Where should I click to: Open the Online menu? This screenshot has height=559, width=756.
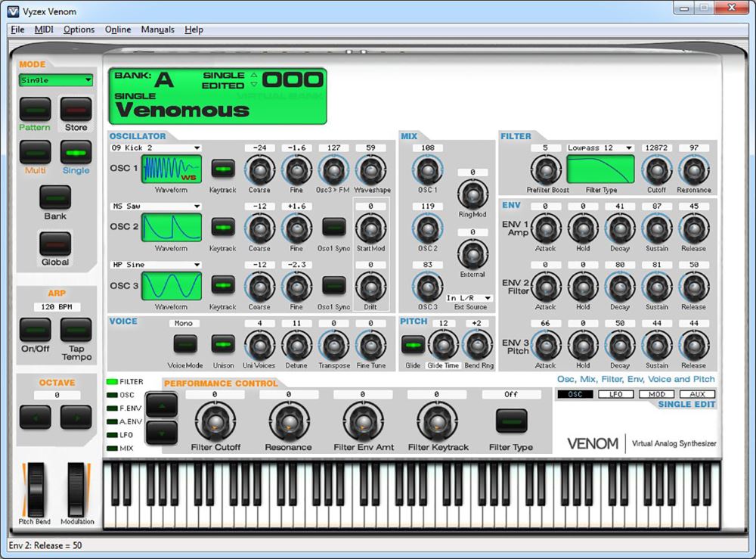tap(118, 30)
